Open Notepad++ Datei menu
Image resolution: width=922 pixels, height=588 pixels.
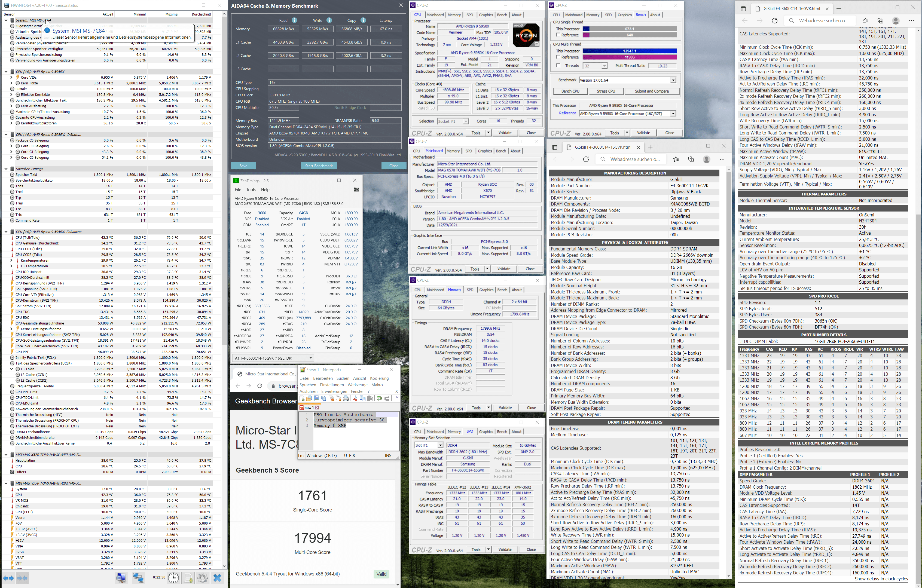[x=304, y=378]
